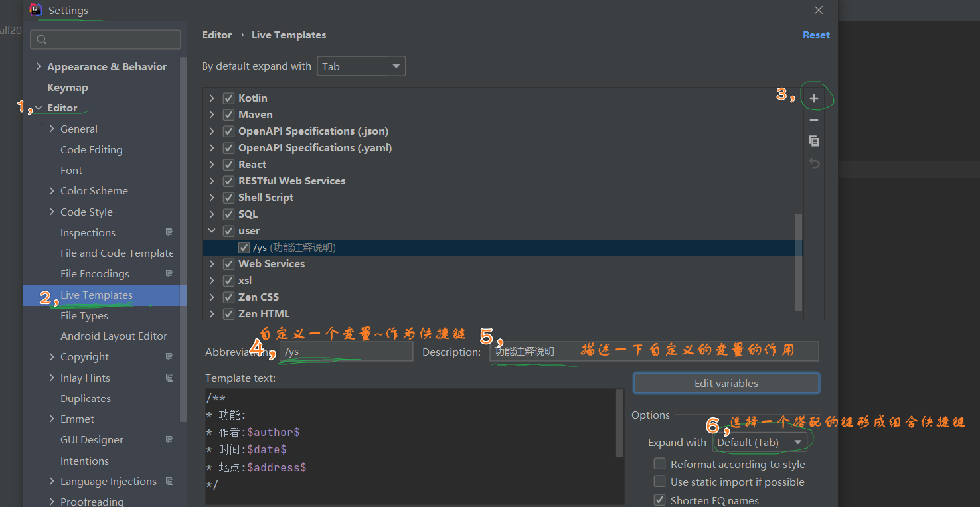Expand the Code Style settings node
The image size is (980, 507).
coord(52,212)
